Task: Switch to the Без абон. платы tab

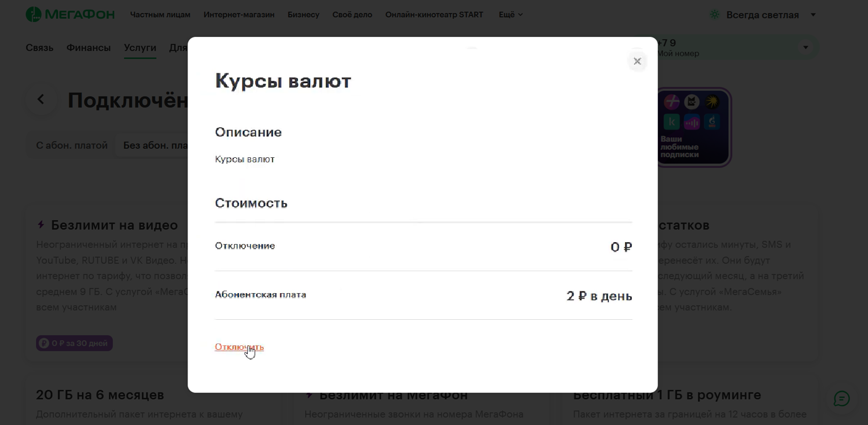Action: 155,145
